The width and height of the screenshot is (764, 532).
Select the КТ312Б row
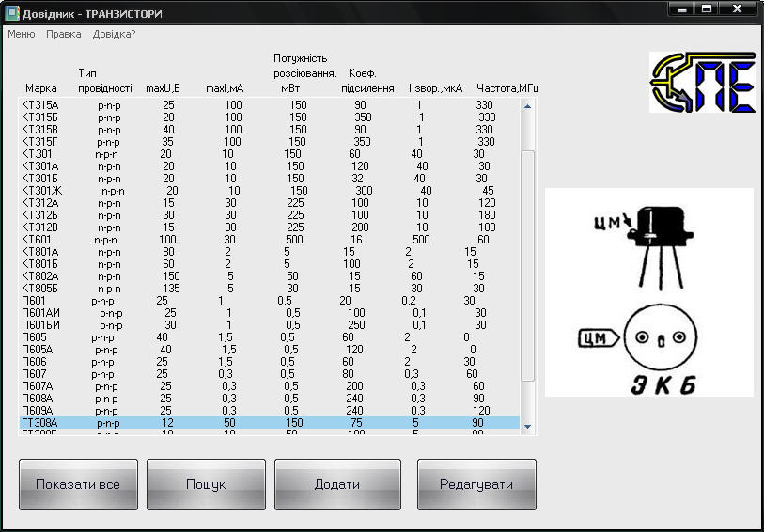270,215
